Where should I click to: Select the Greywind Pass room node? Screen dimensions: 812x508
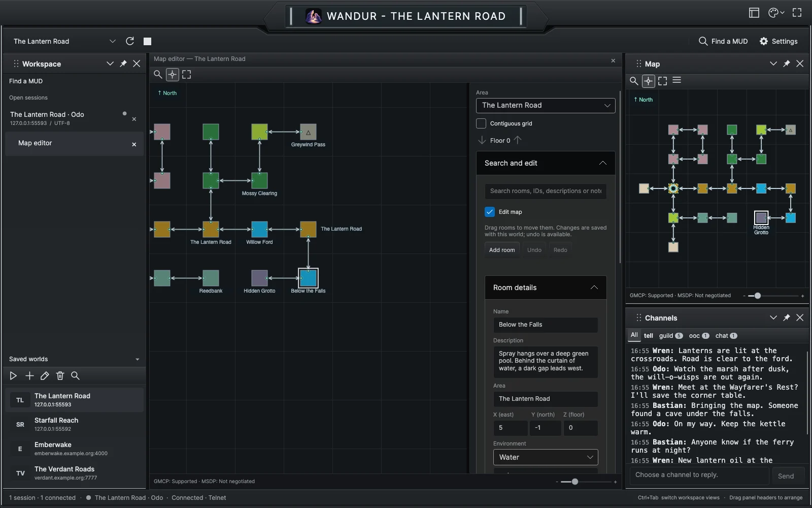[x=308, y=132]
